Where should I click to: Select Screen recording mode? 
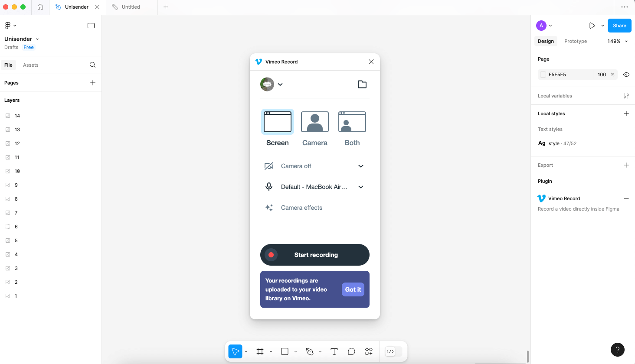click(x=278, y=128)
